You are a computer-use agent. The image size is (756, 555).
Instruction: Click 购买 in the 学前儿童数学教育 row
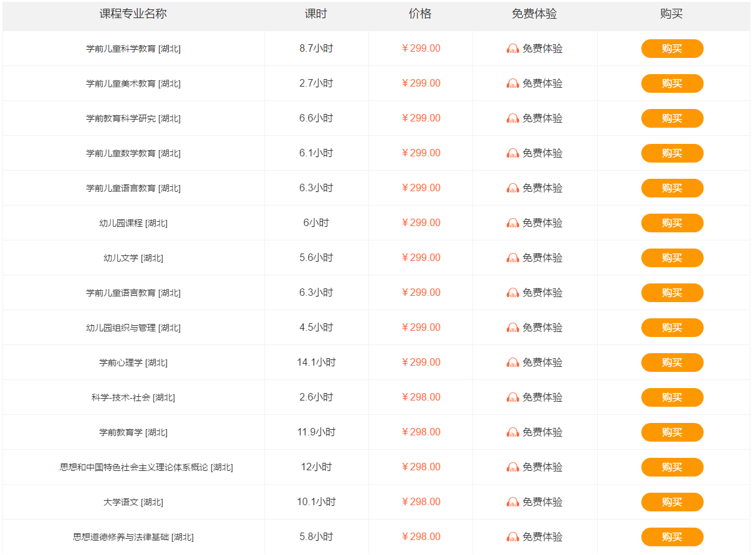(672, 153)
